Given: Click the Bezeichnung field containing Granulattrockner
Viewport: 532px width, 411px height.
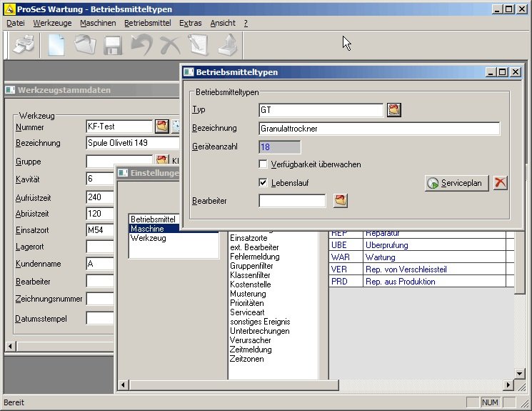Looking at the screenshot, I should point(378,129).
